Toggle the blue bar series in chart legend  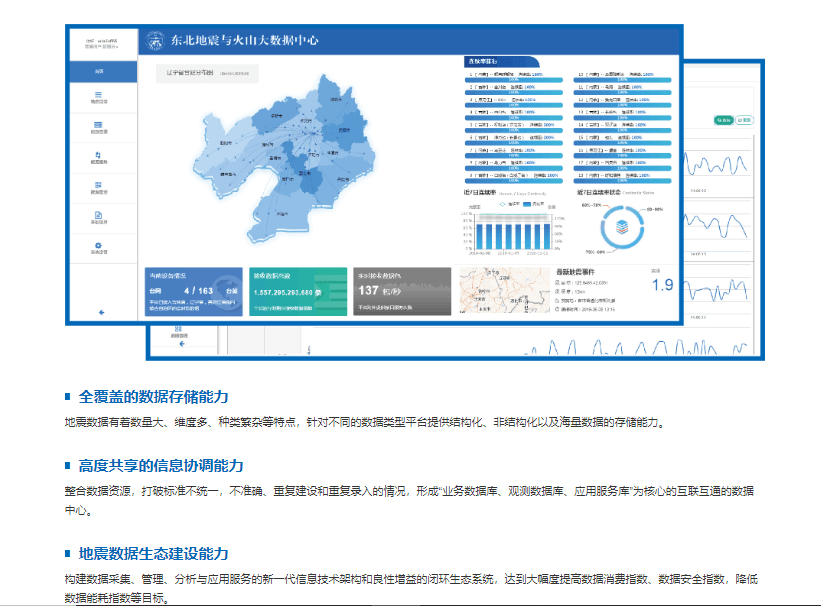(x=534, y=204)
